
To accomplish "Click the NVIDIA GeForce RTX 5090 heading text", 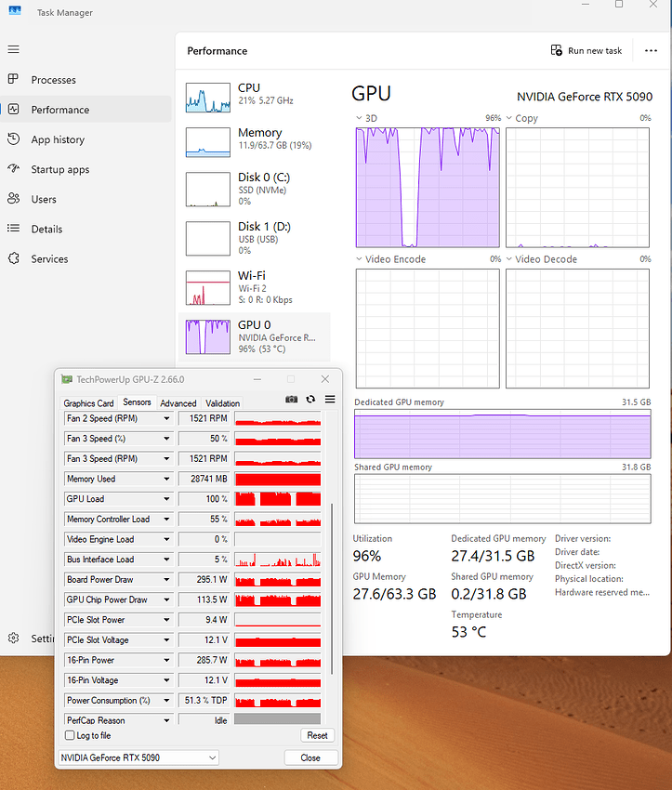I will [x=585, y=97].
